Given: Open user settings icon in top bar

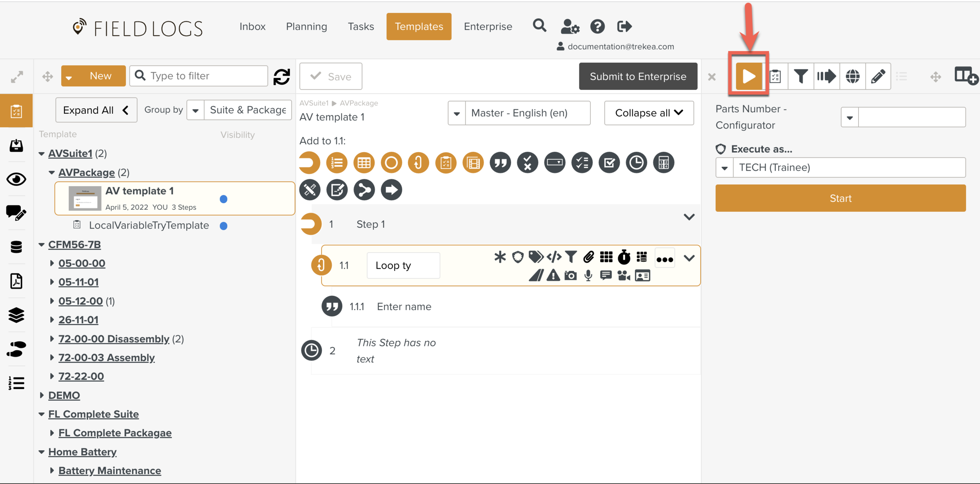Looking at the screenshot, I should pyautogui.click(x=570, y=26).
